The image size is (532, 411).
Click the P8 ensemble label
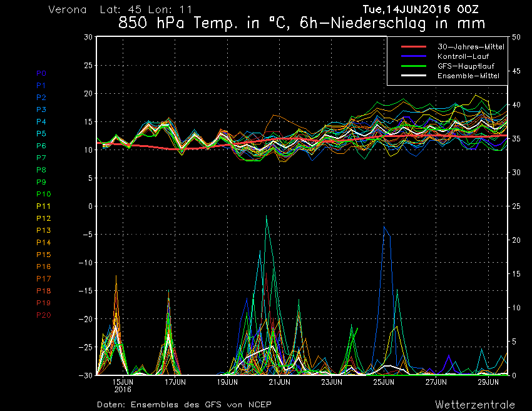click(x=41, y=170)
